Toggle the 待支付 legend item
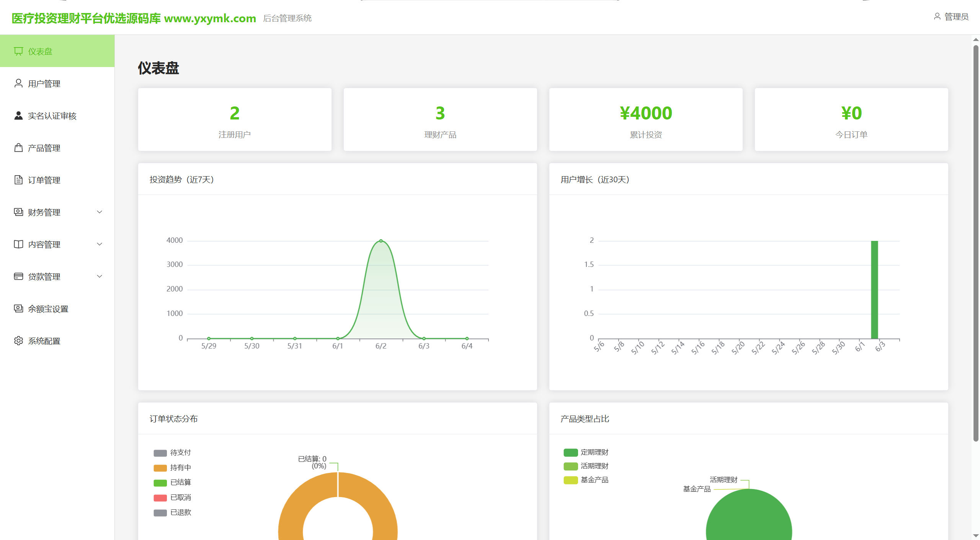The width and height of the screenshot is (980, 540). pos(172,453)
